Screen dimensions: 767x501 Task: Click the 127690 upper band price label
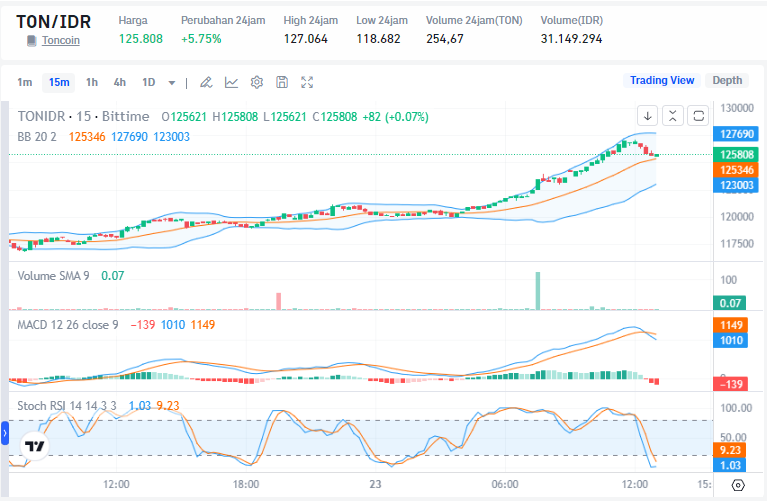pyautogui.click(x=736, y=134)
